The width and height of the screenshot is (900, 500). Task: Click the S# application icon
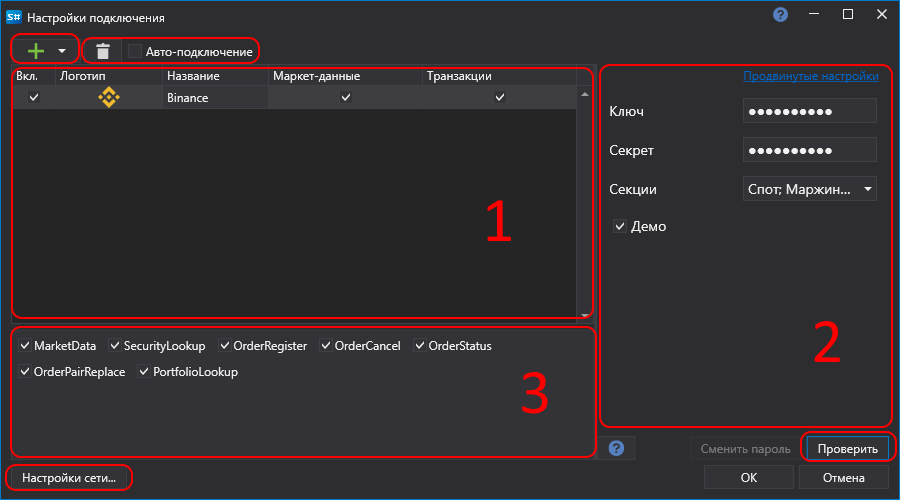(14, 17)
